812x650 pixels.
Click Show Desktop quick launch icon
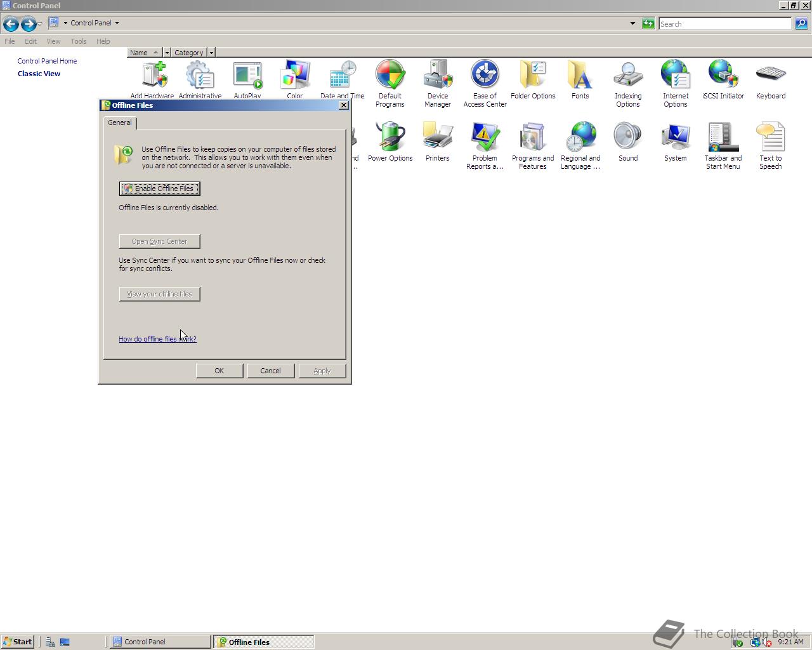coord(65,642)
